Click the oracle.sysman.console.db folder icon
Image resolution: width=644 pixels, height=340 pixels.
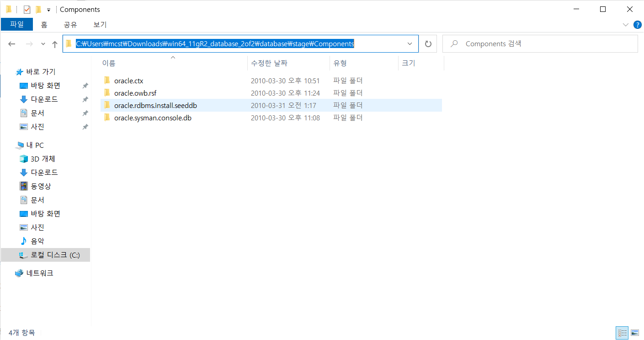[107, 118]
